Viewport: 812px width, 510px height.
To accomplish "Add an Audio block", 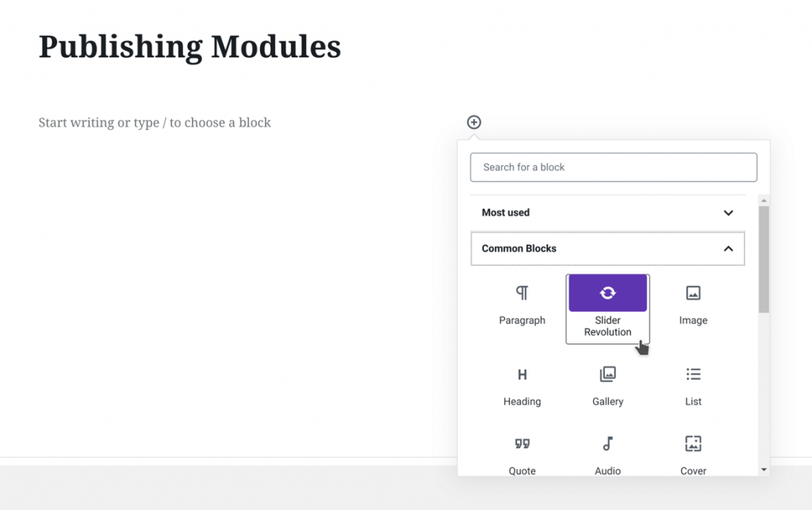I will pyautogui.click(x=607, y=454).
